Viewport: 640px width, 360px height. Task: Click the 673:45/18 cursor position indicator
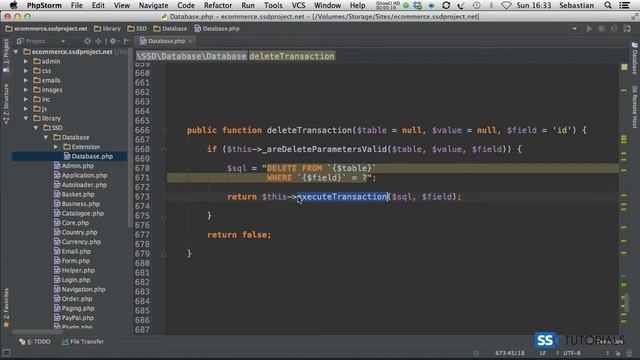(x=510, y=353)
